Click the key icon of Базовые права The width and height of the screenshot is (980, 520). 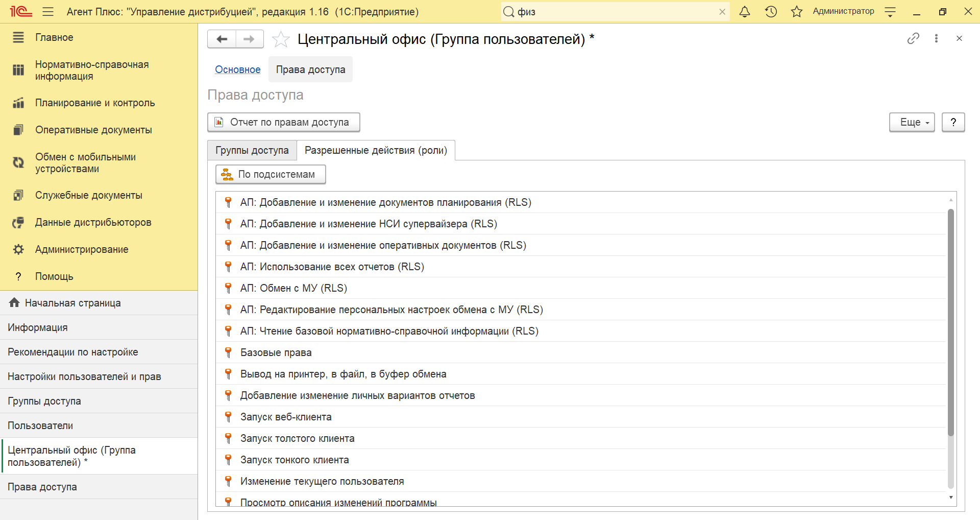tap(228, 352)
